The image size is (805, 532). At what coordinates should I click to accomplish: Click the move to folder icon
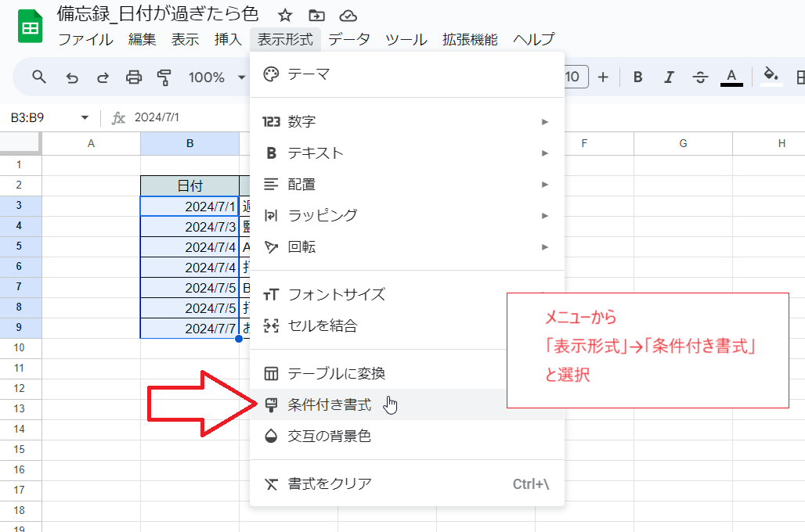click(317, 16)
